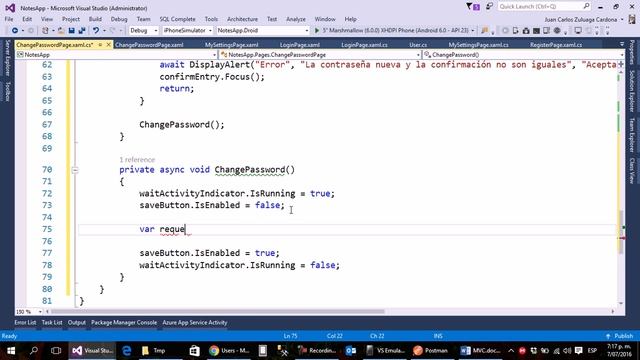Click the Save All icon
This screenshot has height=360, width=640.
pos(82,31)
